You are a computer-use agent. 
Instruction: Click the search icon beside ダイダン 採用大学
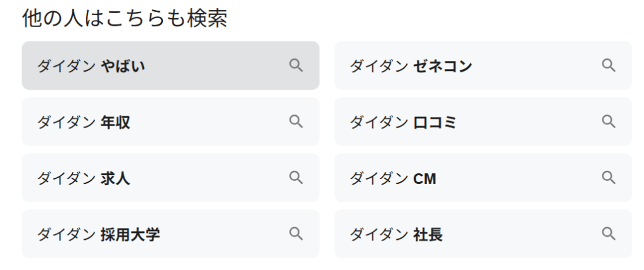click(296, 234)
